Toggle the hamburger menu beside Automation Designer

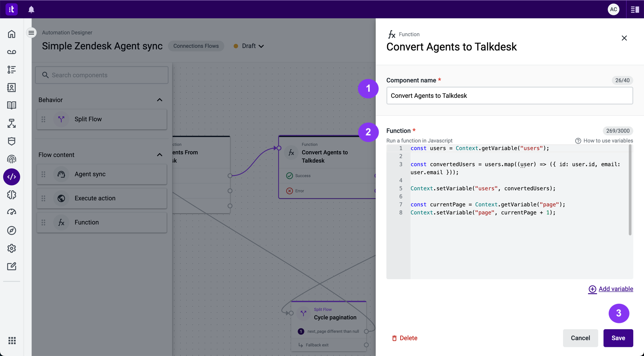point(31,32)
